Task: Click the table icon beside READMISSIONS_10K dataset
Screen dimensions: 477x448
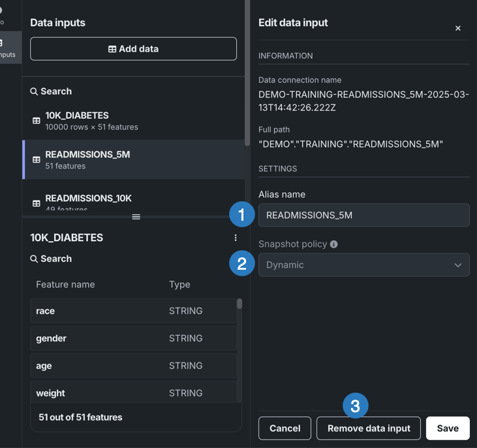Action: coord(37,203)
